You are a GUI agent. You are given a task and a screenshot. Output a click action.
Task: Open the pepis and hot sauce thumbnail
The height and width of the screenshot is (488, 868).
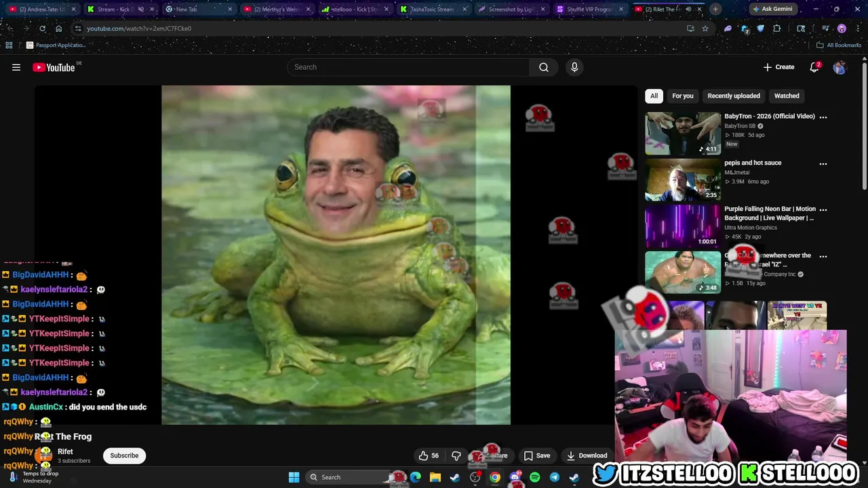(683, 180)
